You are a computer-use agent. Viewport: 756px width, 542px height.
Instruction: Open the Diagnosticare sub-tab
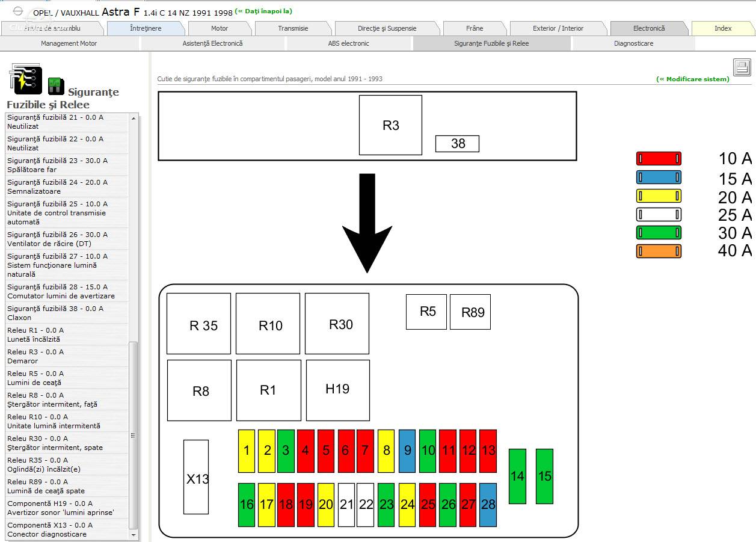coord(633,43)
